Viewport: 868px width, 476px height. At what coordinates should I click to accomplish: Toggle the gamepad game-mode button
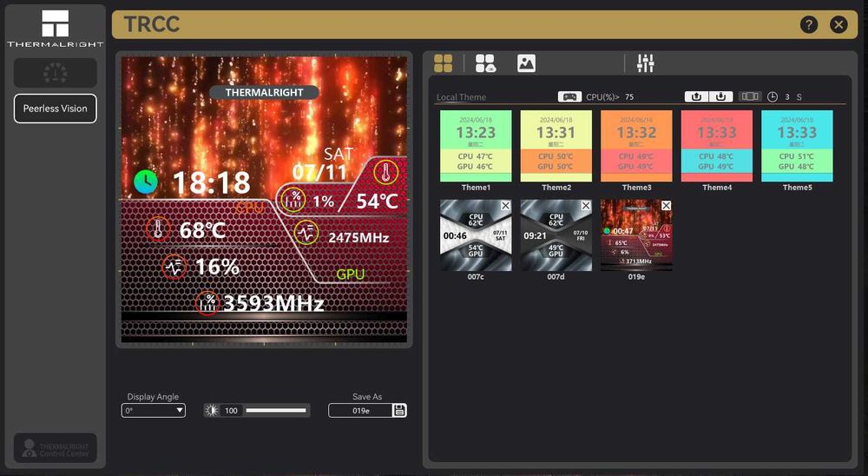[569, 96]
